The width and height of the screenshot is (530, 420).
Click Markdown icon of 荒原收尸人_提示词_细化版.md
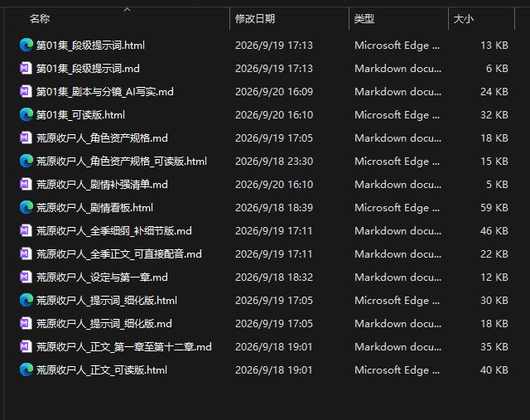[x=26, y=323]
